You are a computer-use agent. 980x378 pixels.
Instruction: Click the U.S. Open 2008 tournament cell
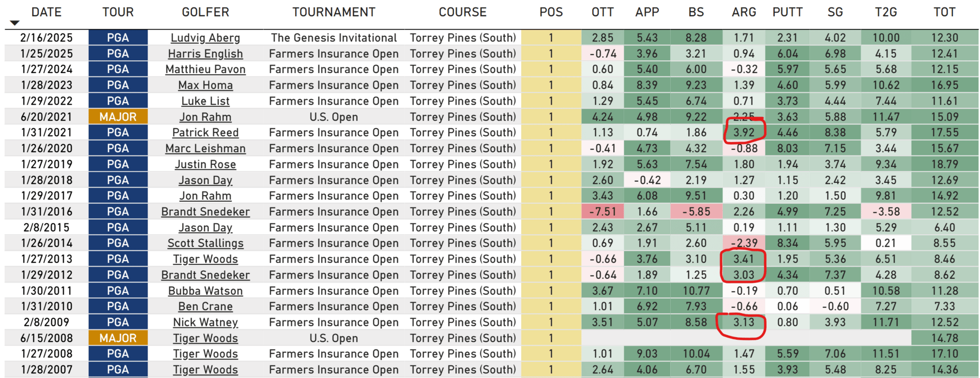tap(334, 338)
